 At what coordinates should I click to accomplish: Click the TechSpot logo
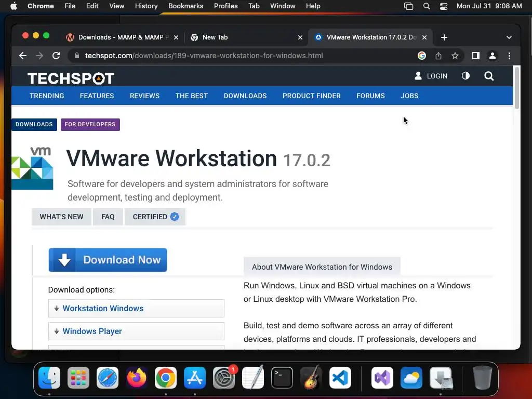[71, 78]
